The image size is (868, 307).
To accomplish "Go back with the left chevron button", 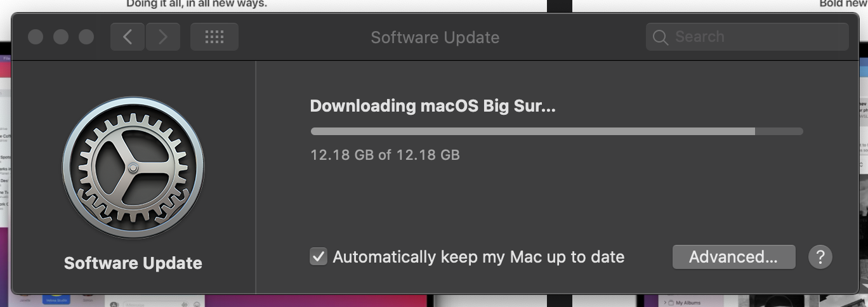I will pyautogui.click(x=128, y=37).
